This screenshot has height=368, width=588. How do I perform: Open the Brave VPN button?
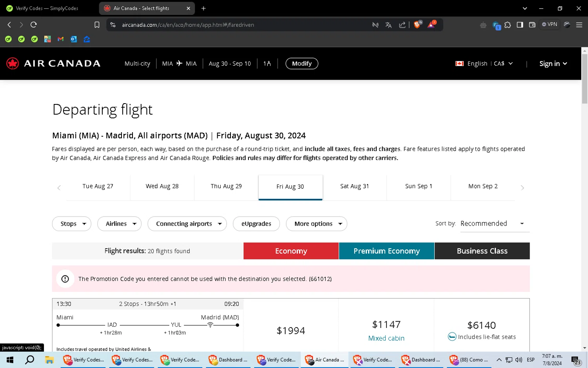pos(550,24)
